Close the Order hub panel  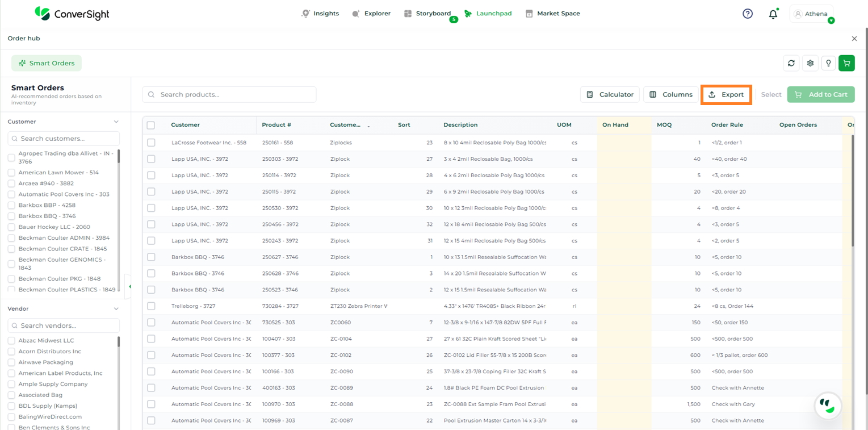[x=854, y=39]
